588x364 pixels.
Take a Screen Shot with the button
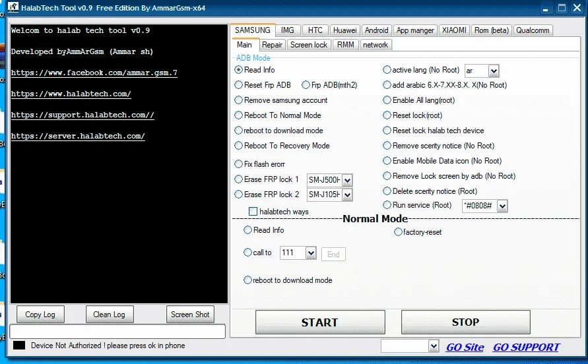(190, 315)
